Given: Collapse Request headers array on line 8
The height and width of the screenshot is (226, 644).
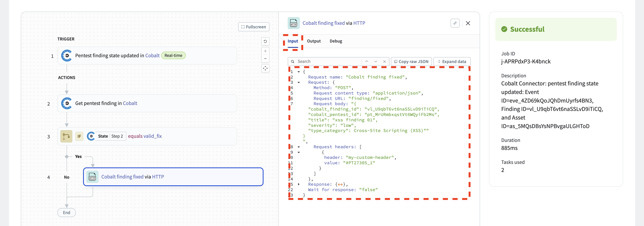Looking at the screenshot, I should tap(299, 147).
